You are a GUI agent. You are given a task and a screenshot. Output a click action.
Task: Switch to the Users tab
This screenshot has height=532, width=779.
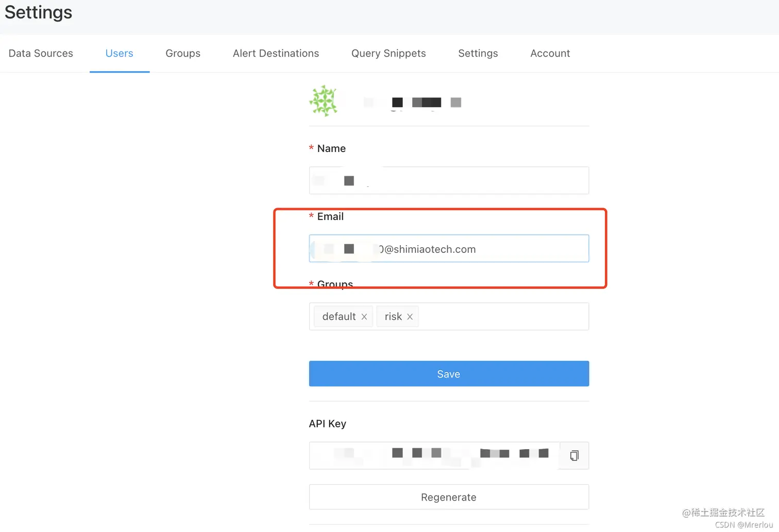tap(119, 53)
